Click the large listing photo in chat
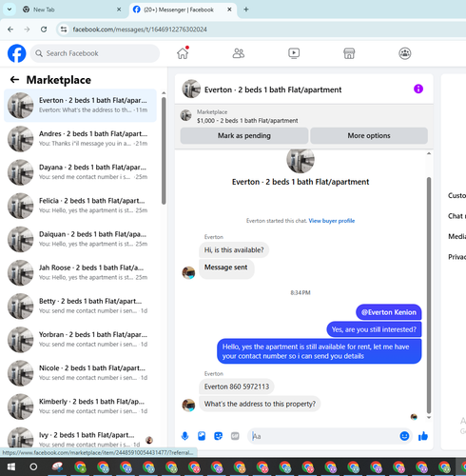The width and height of the screenshot is (466, 476). point(301,161)
